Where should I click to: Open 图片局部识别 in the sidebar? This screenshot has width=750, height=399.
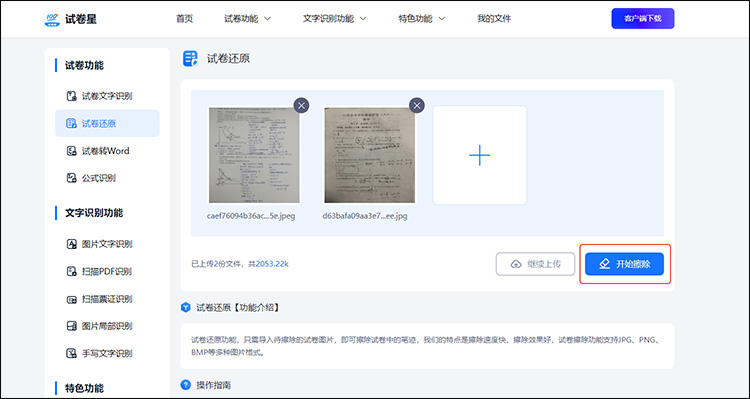coord(107,326)
